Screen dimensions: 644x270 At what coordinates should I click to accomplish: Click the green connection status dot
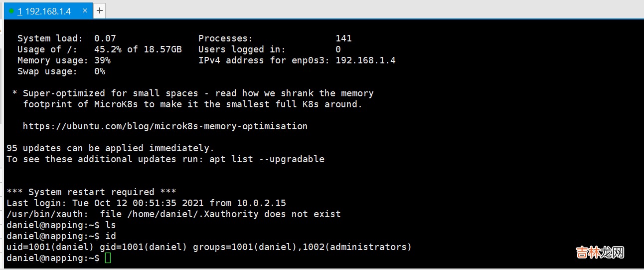(x=11, y=11)
